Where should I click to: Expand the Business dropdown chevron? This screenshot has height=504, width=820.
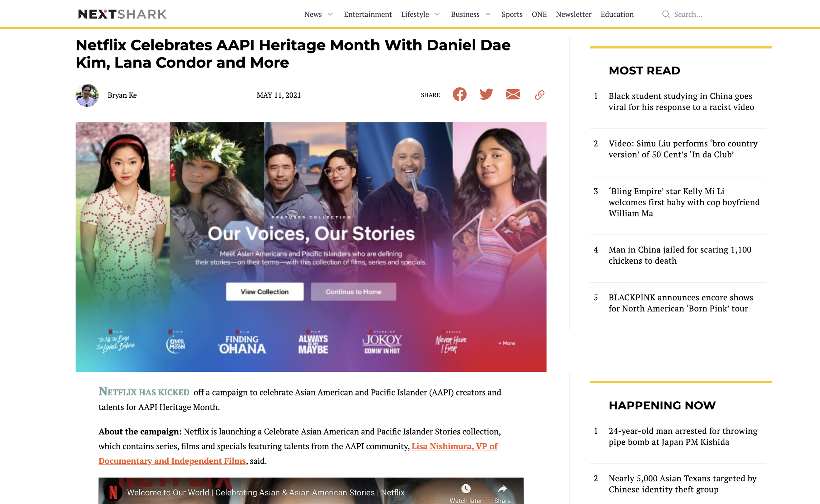488,14
